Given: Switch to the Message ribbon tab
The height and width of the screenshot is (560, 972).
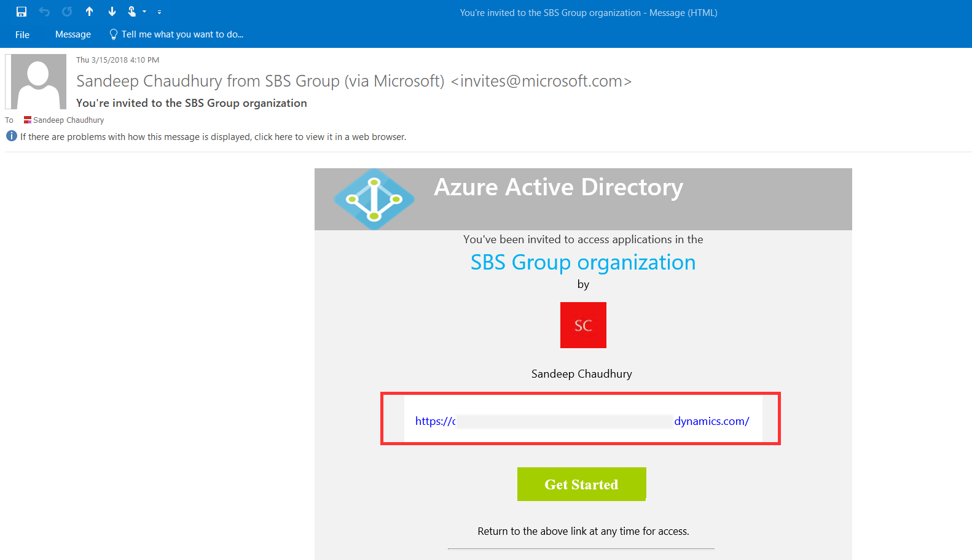Looking at the screenshot, I should 73,34.
